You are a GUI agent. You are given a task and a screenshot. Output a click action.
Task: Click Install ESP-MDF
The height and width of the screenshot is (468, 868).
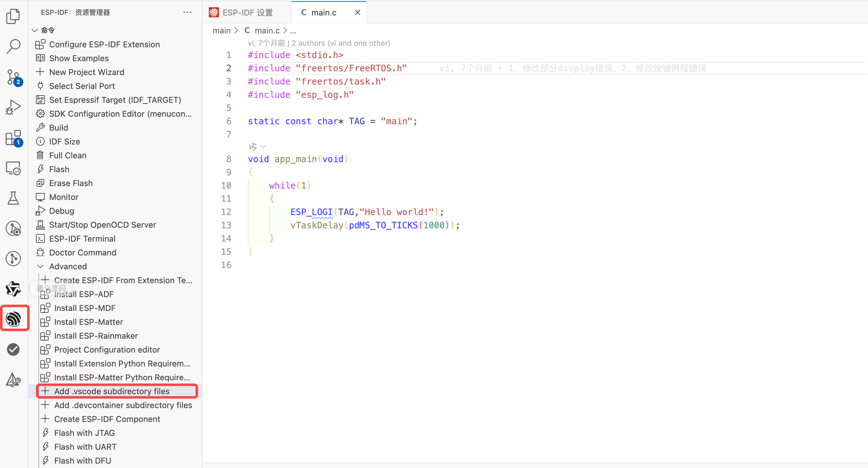click(x=85, y=307)
